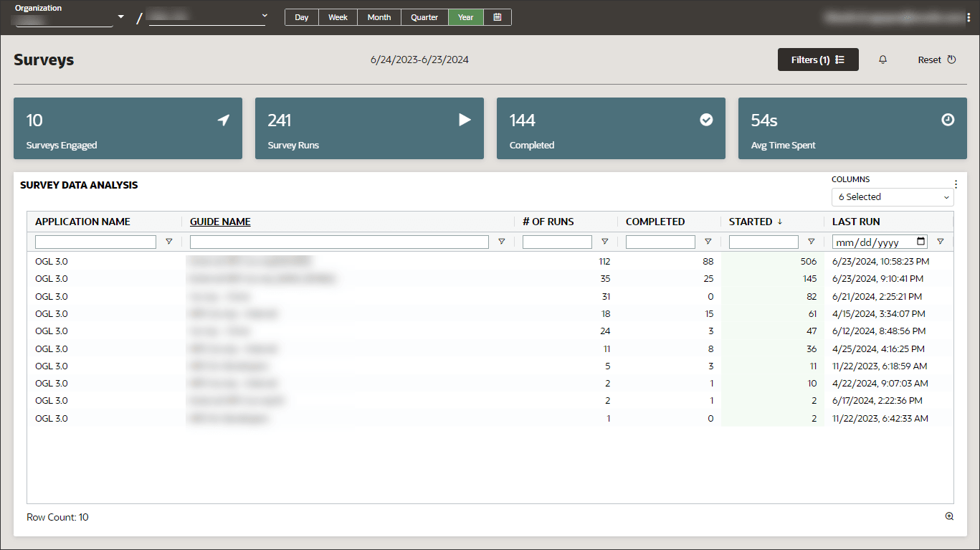Open the Survey Data Analysis three-dot menu
This screenshot has width=980, height=550.
[955, 184]
